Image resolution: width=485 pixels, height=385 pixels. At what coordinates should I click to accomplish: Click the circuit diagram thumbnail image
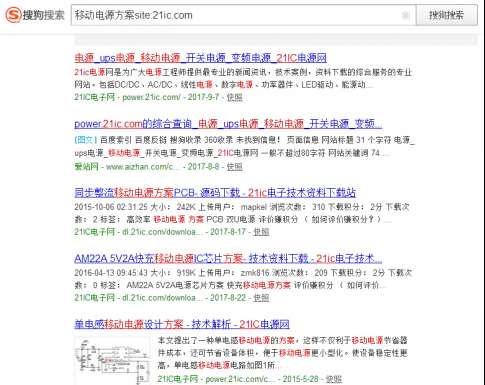click(x=112, y=361)
